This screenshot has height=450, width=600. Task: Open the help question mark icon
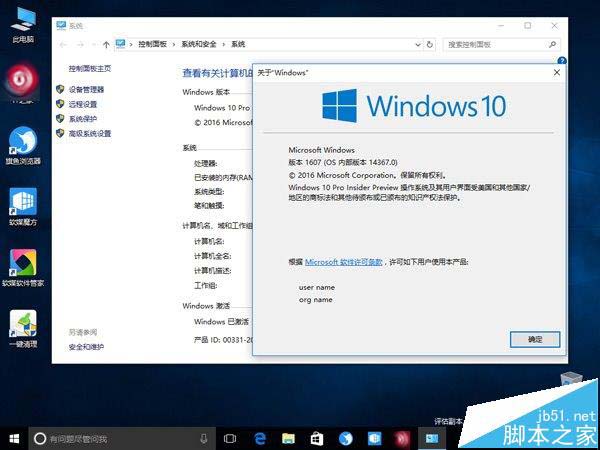[x=562, y=60]
